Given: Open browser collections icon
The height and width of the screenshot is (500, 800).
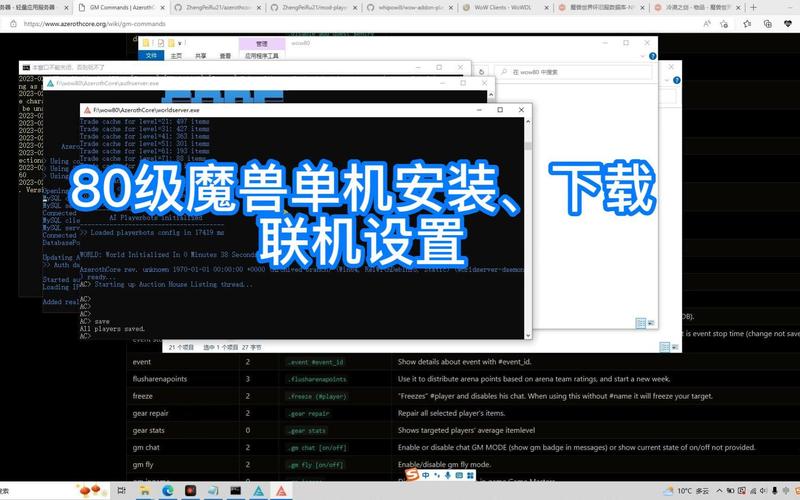Looking at the screenshot, I should coord(767,24).
